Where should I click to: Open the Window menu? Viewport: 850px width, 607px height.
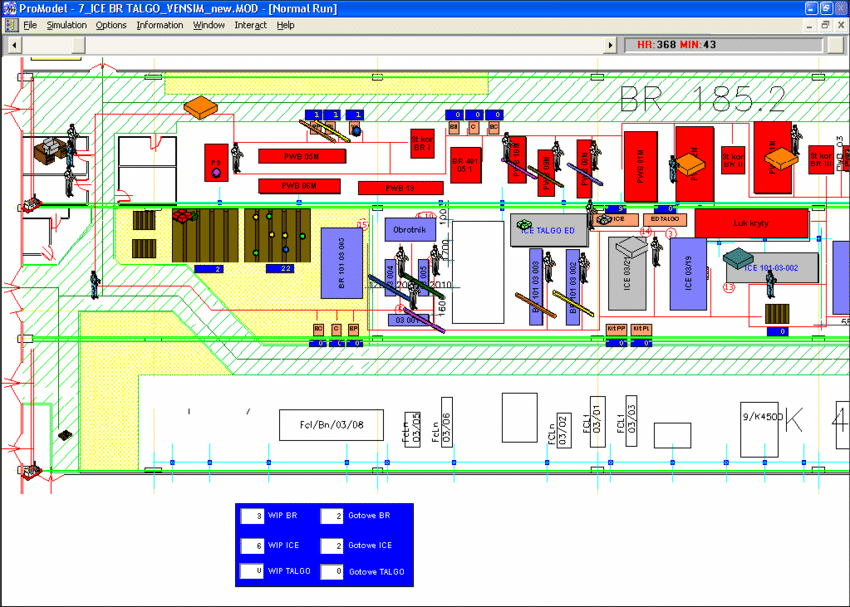(x=209, y=25)
